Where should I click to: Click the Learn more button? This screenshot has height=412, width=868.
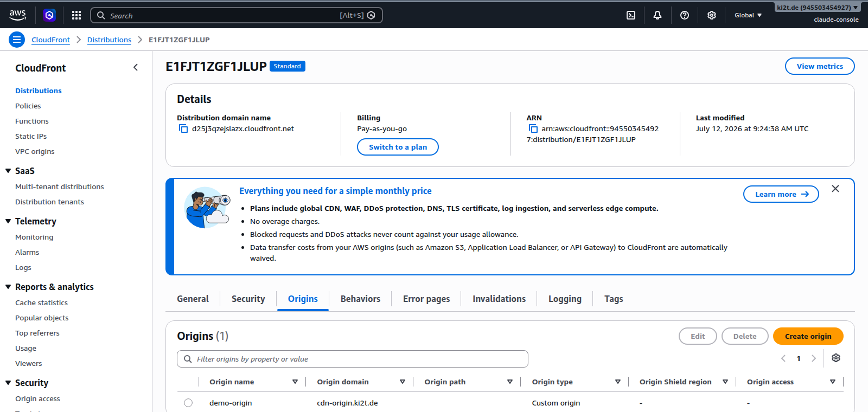pyautogui.click(x=781, y=194)
